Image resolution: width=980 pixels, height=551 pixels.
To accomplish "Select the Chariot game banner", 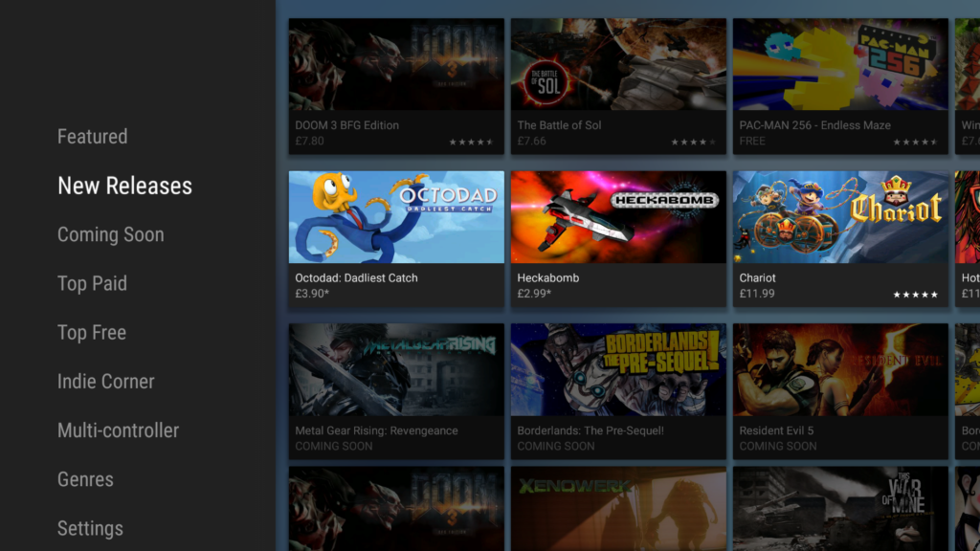I will (x=840, y=217).
